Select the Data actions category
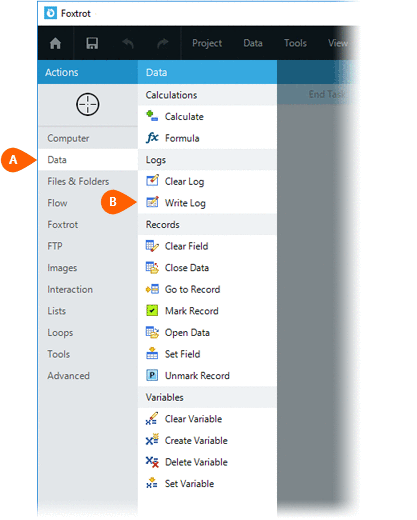 [88, 160]
